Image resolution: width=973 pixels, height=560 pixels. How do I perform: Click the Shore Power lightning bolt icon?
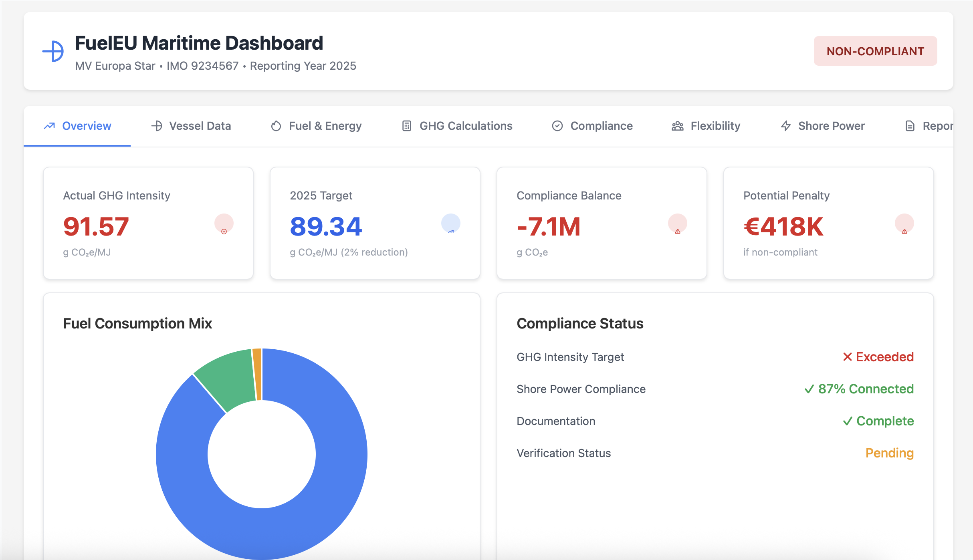point(785,125)
